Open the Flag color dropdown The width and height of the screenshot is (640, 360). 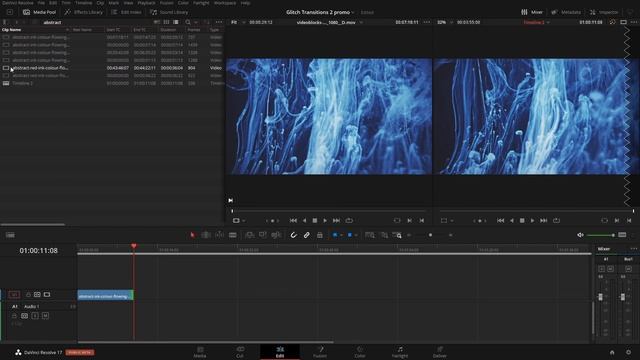tap(341, 235)
